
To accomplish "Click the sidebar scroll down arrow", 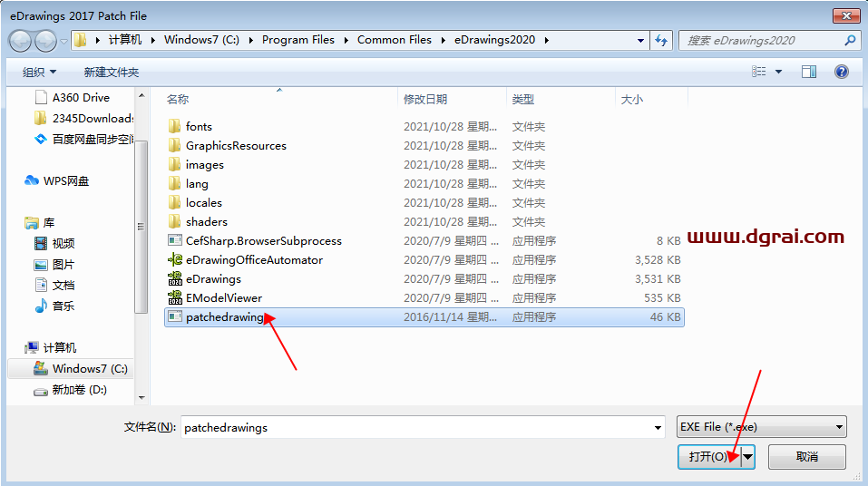I will tap(141, 397).
